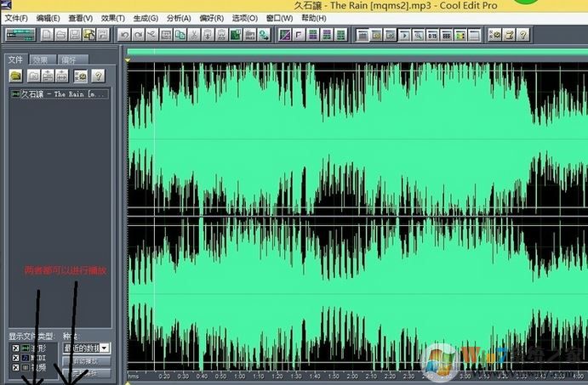Toggle the level meters window icon

click(x=460, y=35)
